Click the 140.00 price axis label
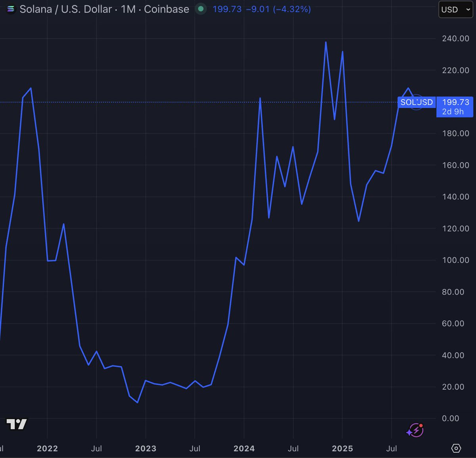Viewport: 476px width, 458px height. [456, 197]
